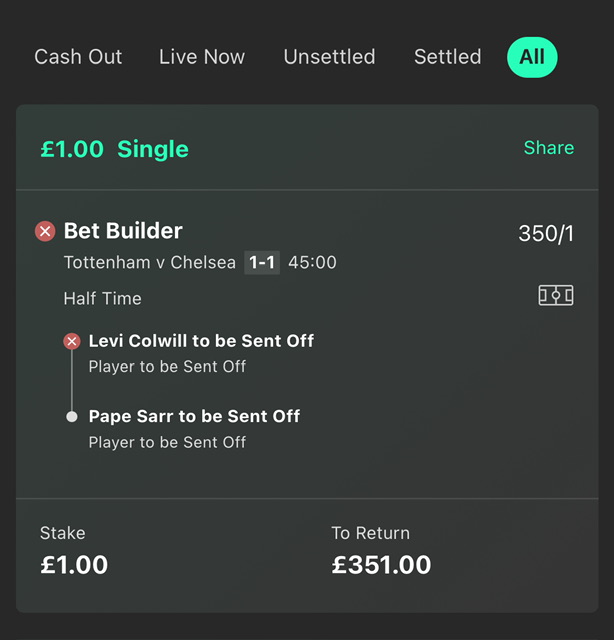614x640 pixels.
Task: Click the £1.00 Single bet header
Action: pyautogui.click(x=114, y=149)
